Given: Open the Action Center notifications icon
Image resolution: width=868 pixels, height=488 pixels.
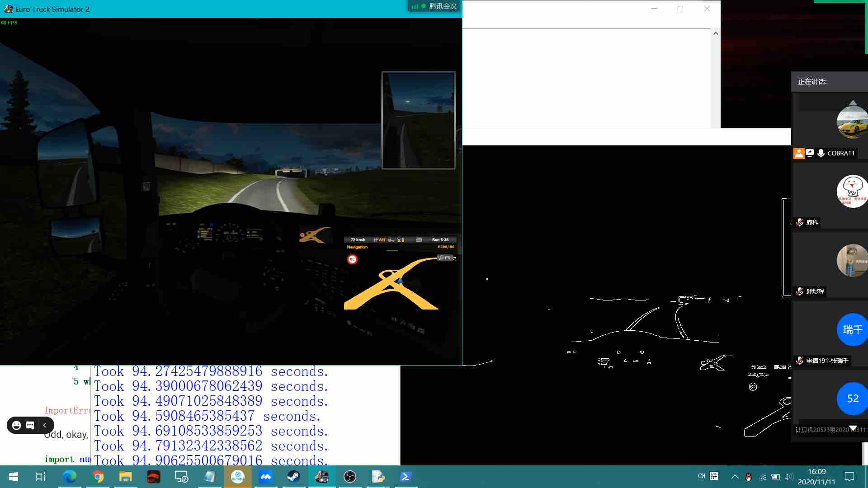Looking at the screenshot, I should [x=849, y=477].
